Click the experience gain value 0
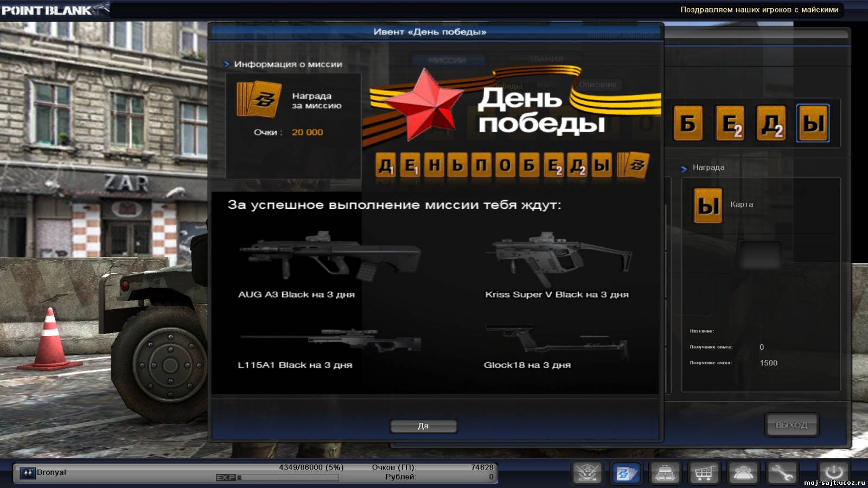Viewport: 868px width, 488px height. click(x=762, y=347)
